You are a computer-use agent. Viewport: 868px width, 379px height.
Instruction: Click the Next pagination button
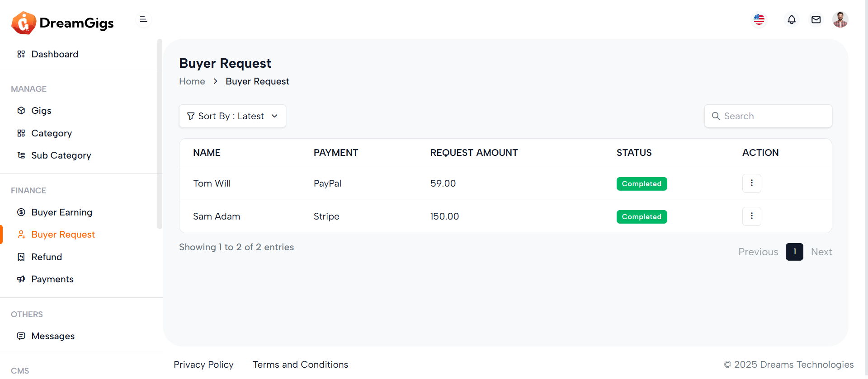tap(821, 252)
